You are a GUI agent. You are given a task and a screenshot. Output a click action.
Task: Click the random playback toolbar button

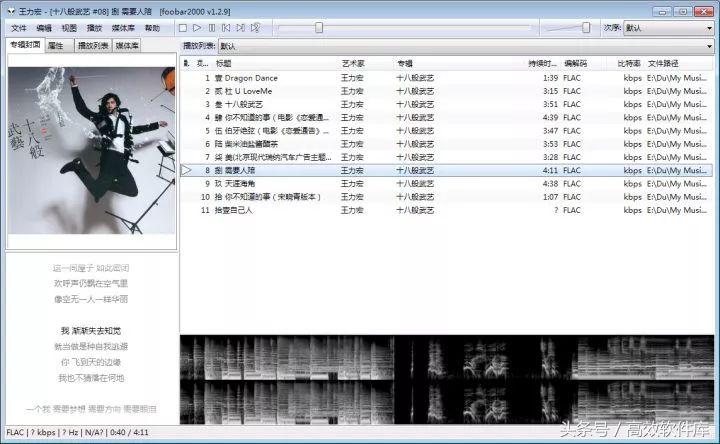point(255,28)
